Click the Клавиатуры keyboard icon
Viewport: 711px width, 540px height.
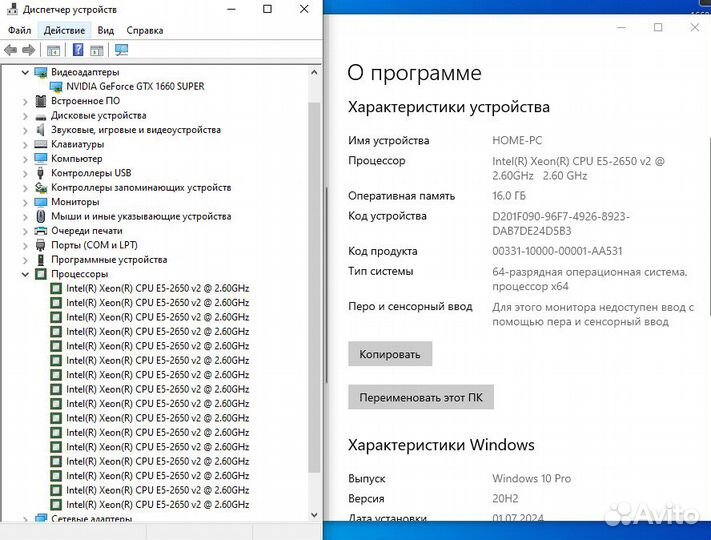click(x=41, y=144)
